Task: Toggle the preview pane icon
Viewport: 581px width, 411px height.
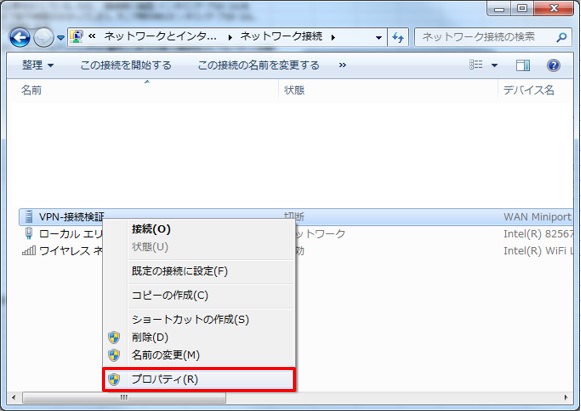Action: click(523, 66)
